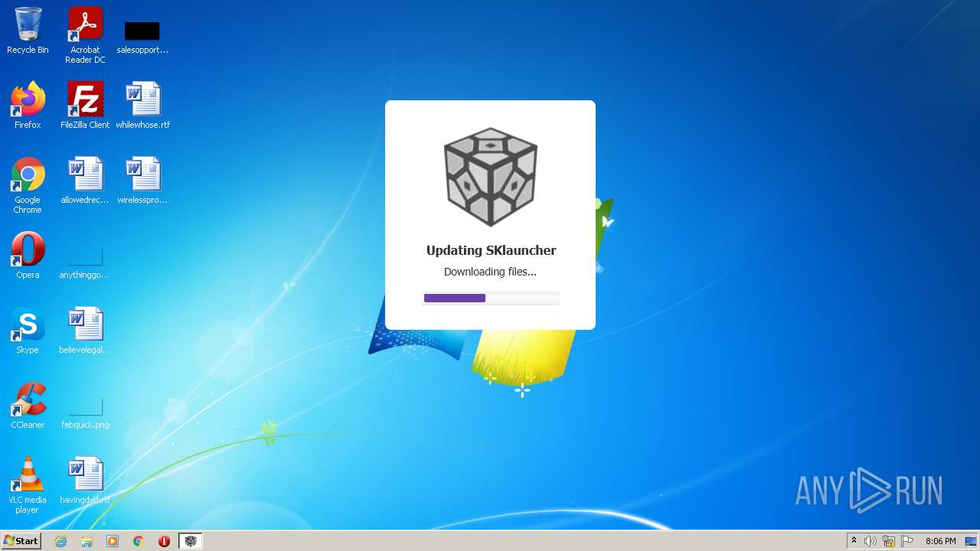Image resolution: width=980 pixels, height=551 pixels.
Task: Select the allowedrec... Word document
Action: pyautogui.click(x=85, y=181)
